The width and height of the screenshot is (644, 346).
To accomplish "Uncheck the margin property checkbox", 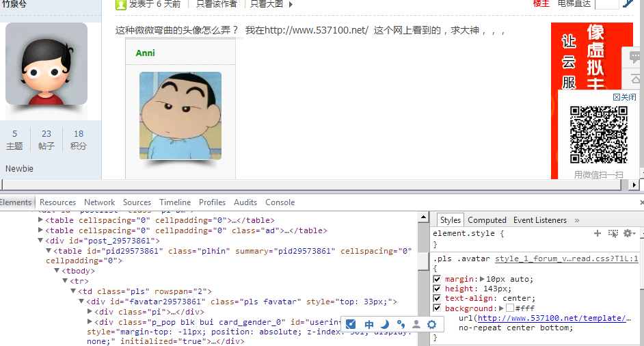I will click(x=437, y=279).
